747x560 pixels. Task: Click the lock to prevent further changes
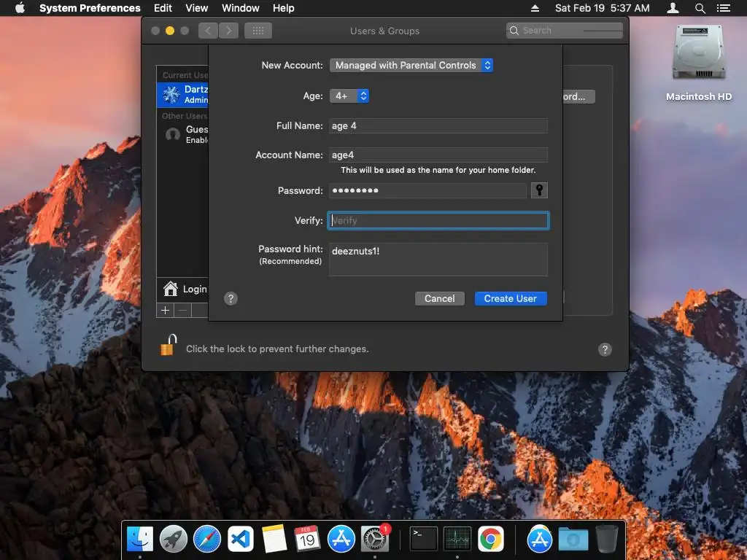[x=169, y=345]
